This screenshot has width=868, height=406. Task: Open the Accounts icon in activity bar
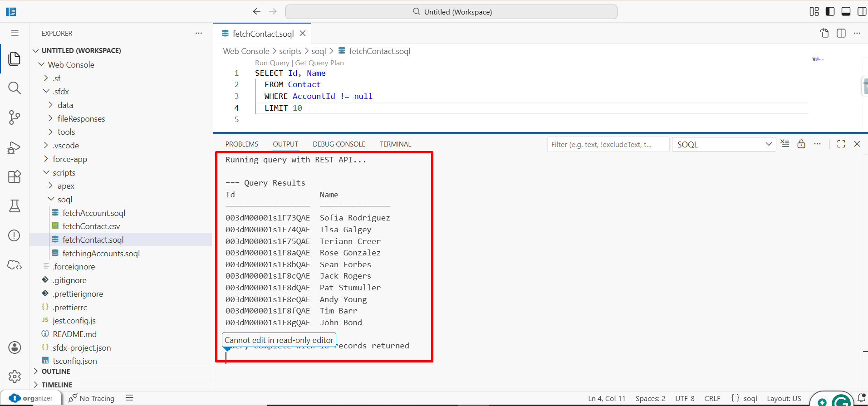(x=15, y=347)
